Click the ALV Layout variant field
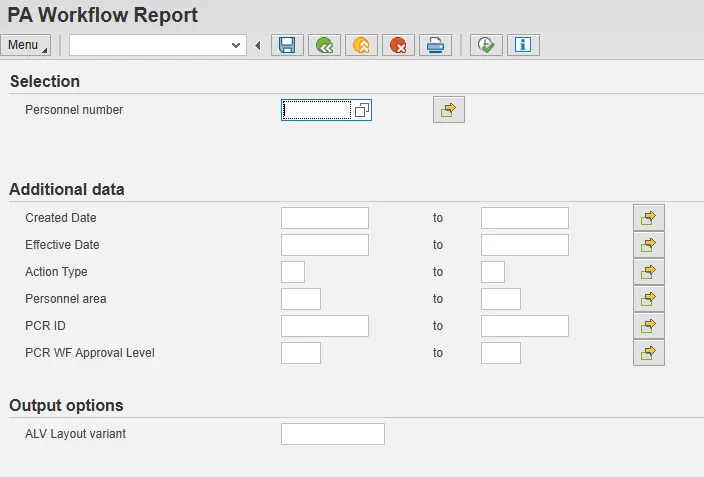The image size is (704, 477). 332,434
